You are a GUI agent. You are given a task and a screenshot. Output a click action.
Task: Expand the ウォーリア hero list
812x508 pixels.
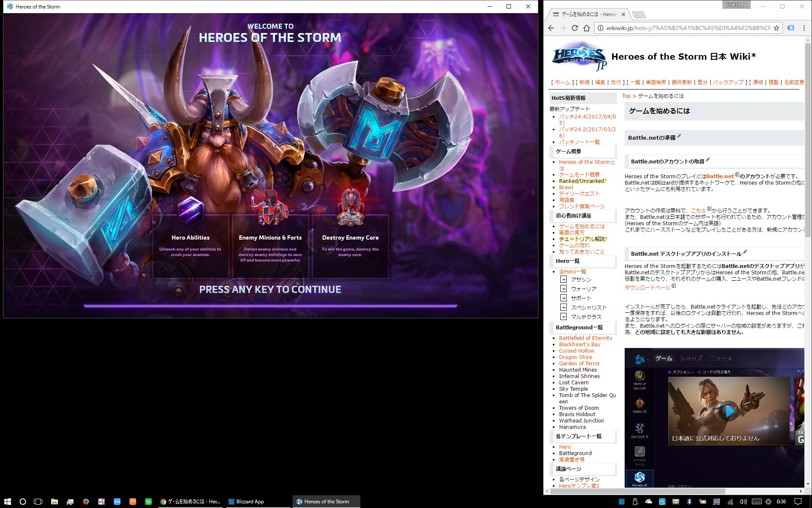pyautogui.click(x=563, y=289)
